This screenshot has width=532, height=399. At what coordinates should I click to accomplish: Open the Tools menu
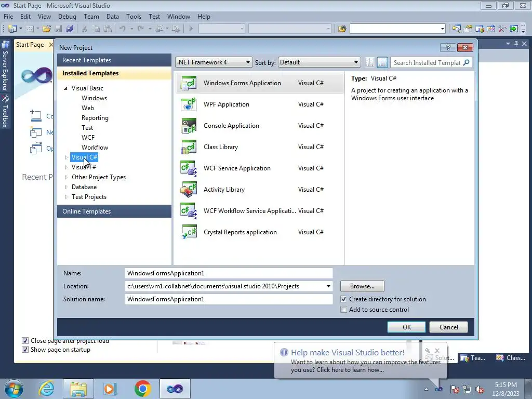tap(134, 16)
